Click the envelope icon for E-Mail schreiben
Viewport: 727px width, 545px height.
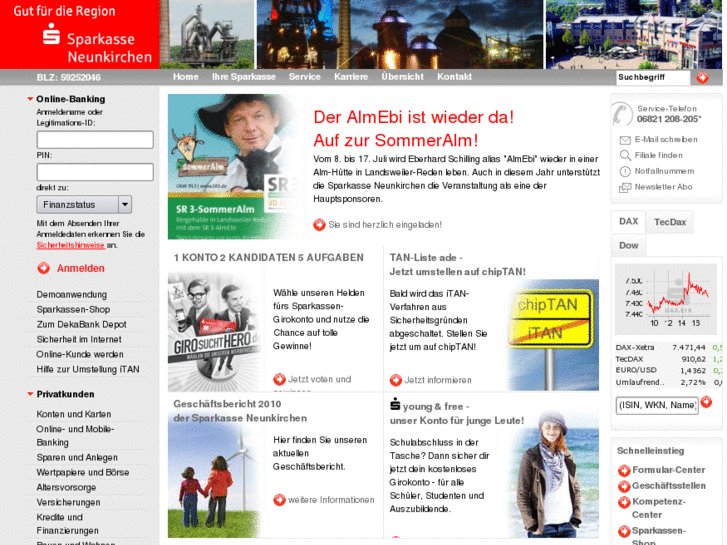[x=625, y=140]
